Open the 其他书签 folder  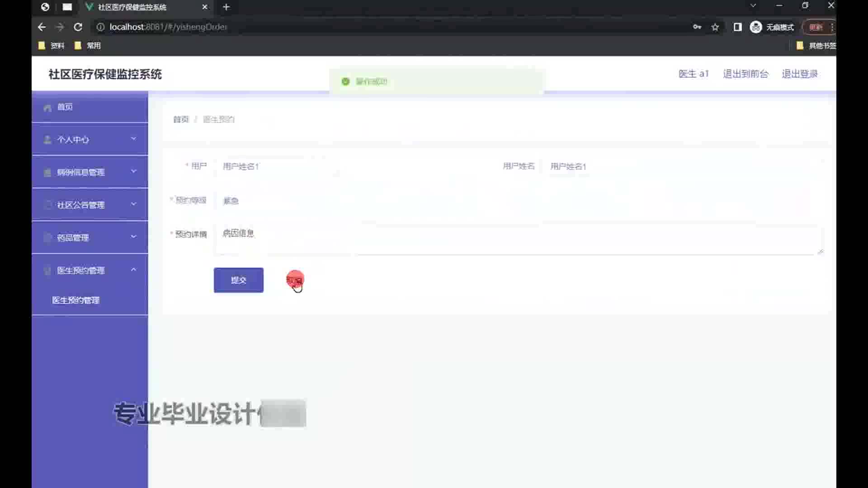[x=816, y=46]
